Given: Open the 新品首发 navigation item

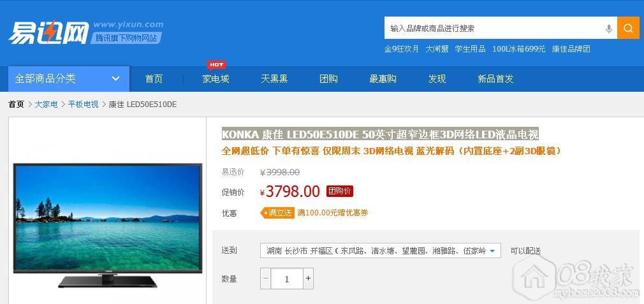Looking at the screenshot, I should [495, 79].
